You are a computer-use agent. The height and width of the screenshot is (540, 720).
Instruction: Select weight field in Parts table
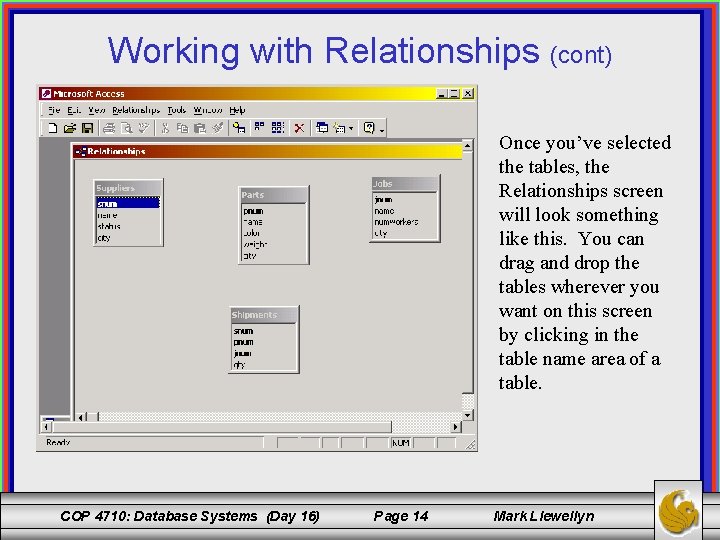(274, 245)
